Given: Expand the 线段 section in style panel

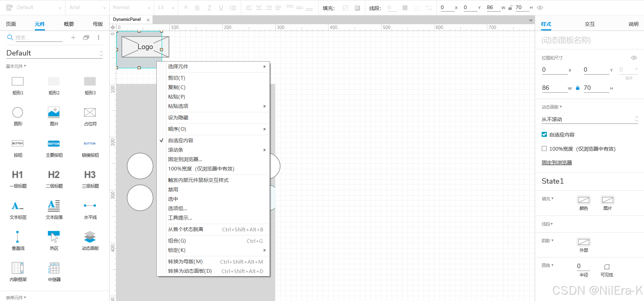Looking at the screenshot, I should tap(547, 224).
